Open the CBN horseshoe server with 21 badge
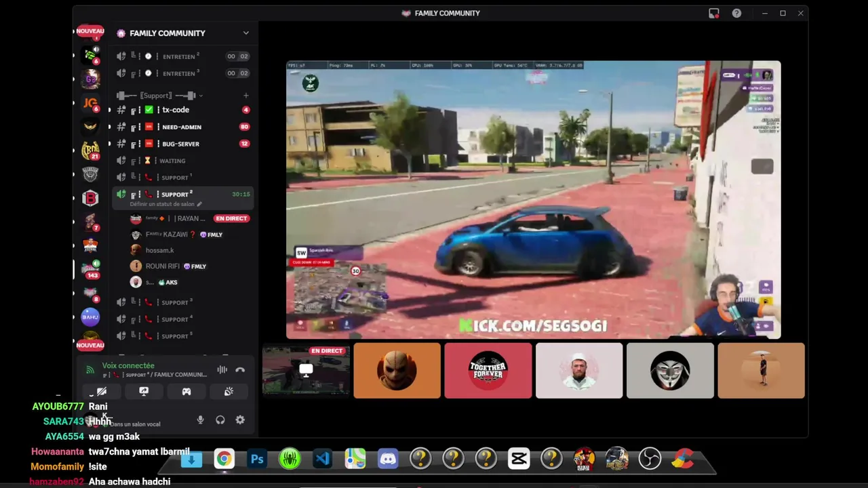The height and width of the screenshot is (488, 868). [90, 150]
